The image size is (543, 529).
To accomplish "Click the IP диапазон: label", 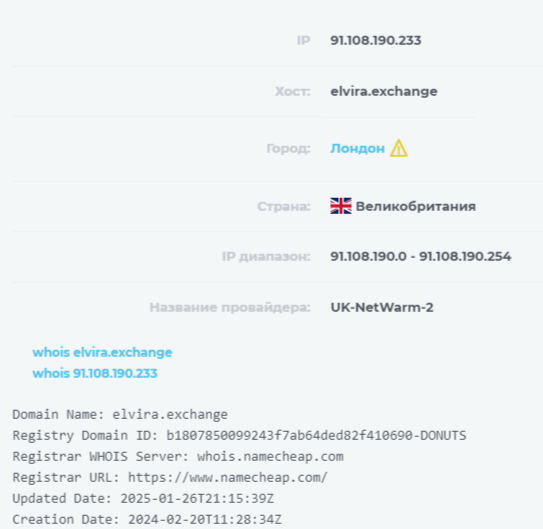I will [266, 257].
